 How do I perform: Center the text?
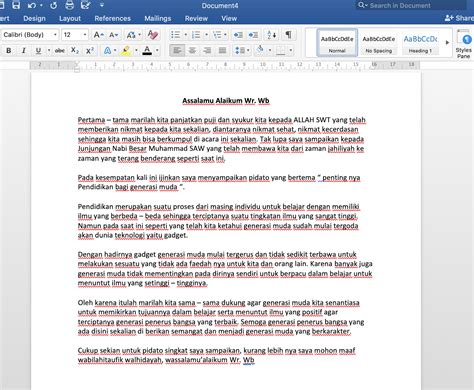(192, 51)
